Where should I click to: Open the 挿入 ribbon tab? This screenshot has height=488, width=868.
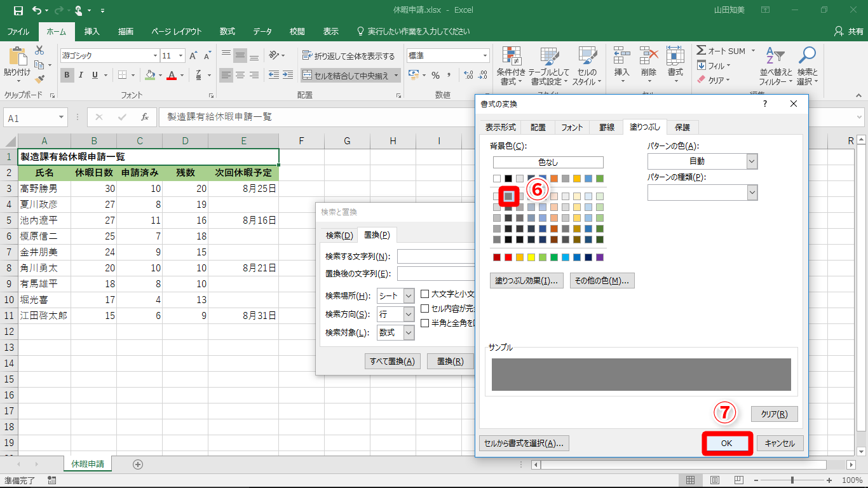[x=92, y=31]
